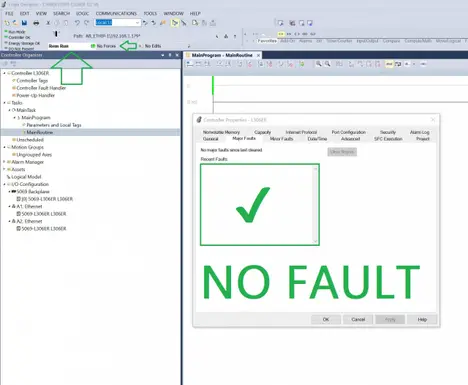Image resolution: width=468 pixels, height=385 pixels.
Task: Collapse the I/O Configuration tree node
Action: (4, 184)
